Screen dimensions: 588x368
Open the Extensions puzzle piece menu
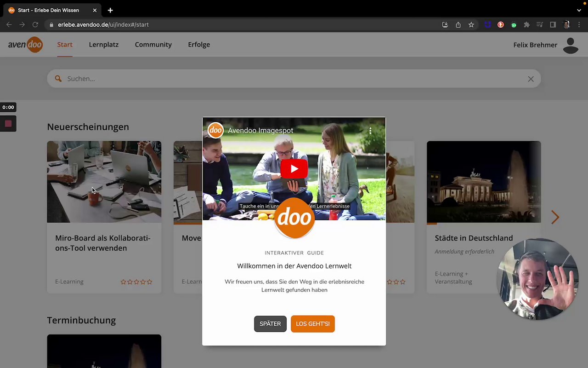(x=527, y=25)
